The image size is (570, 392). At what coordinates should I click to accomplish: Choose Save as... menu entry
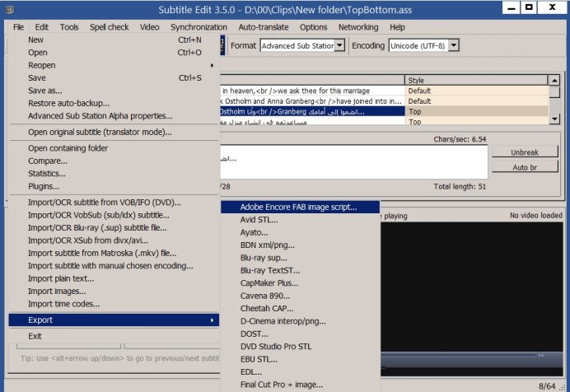click(x=114, y=91)
